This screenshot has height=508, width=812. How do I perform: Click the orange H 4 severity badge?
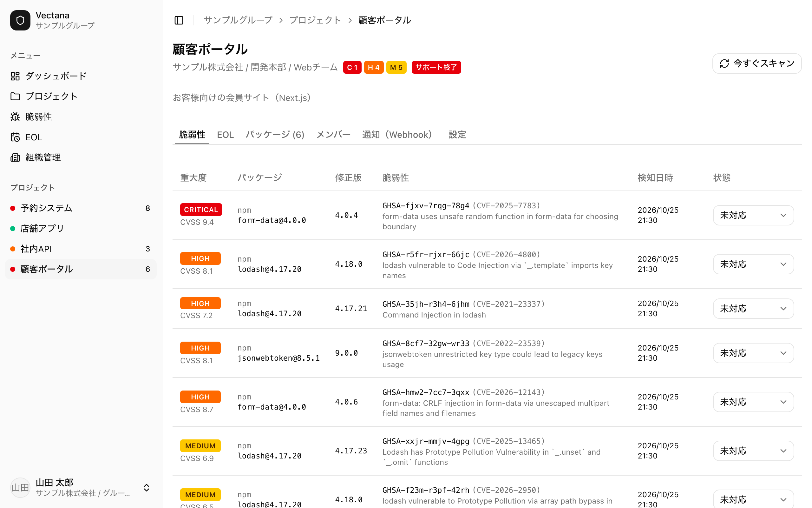click(x=373, y=67)
